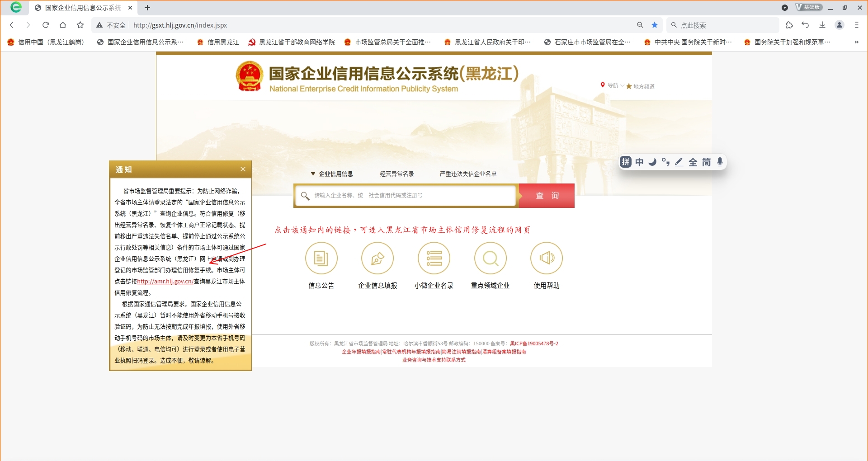Click the 重点领域企业 magnifier icon
The width and height of the screenshot is (868, 461).
(x=490, y=259)
